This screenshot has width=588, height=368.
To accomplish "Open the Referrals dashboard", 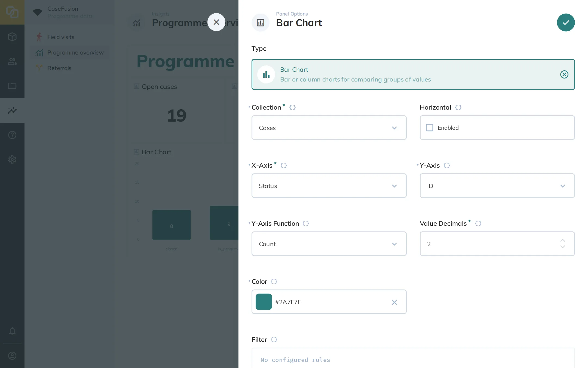I will point(69,68).
